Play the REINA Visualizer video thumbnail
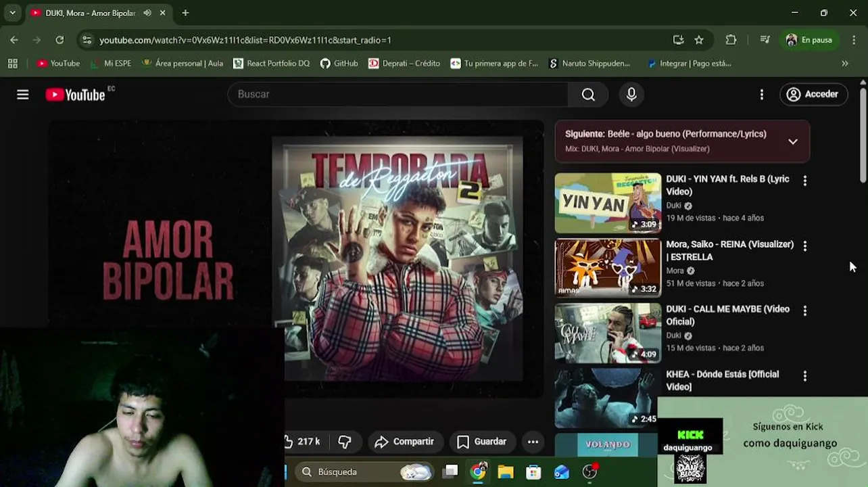The image size is (868, 487). point(608,268)
